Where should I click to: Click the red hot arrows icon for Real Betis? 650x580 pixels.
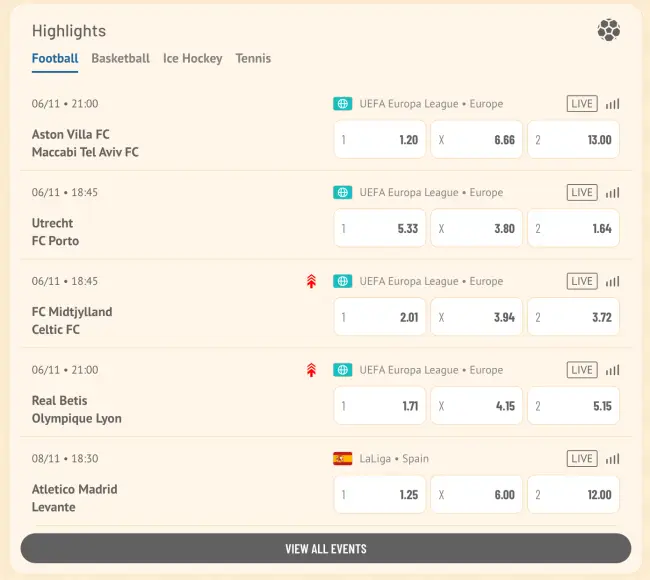point(311,370)
